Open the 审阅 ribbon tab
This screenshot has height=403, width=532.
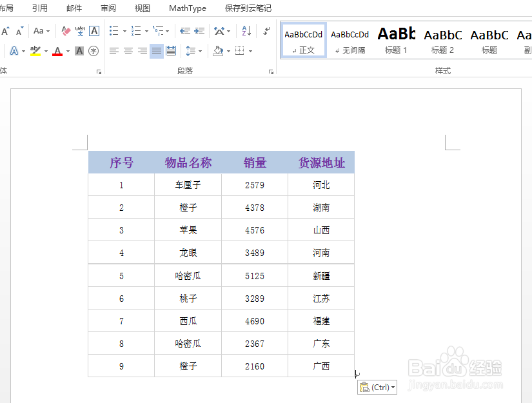point(108,8)
